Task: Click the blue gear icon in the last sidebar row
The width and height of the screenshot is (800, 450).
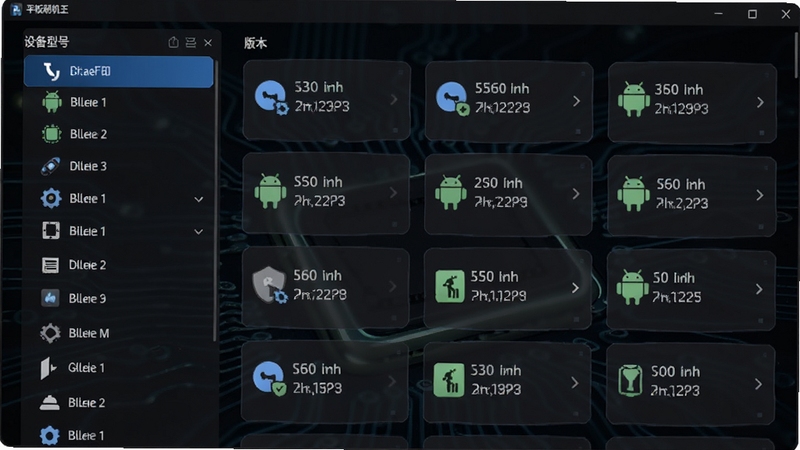Action: point(49,436)
